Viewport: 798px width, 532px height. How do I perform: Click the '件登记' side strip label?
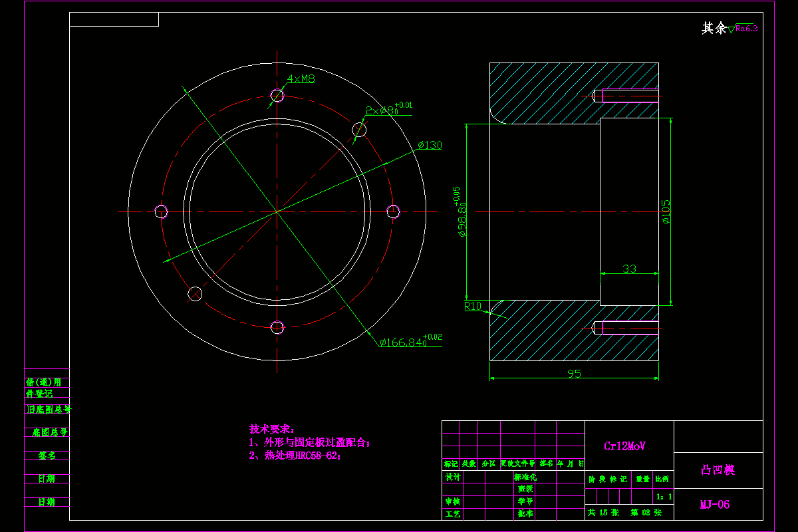click(39, 394)
